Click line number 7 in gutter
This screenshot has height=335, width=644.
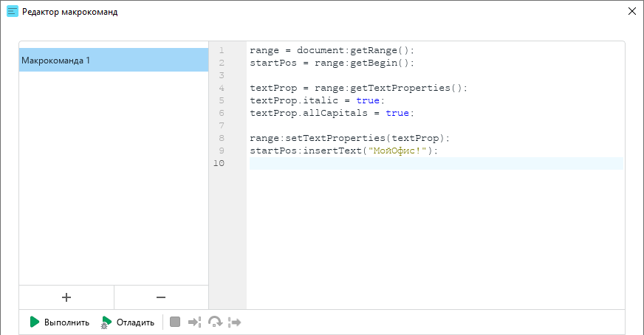click(x=222, y=125)
